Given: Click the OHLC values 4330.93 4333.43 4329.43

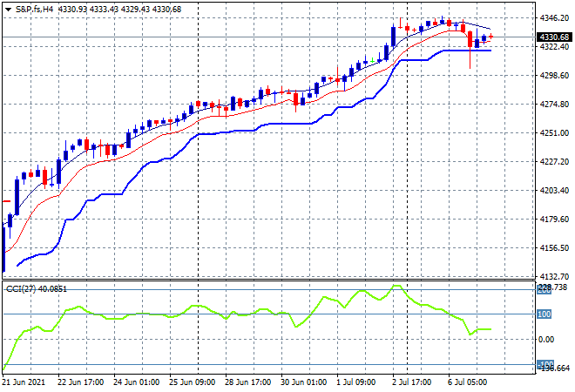Looking at the screenshot, I should 105,10.
